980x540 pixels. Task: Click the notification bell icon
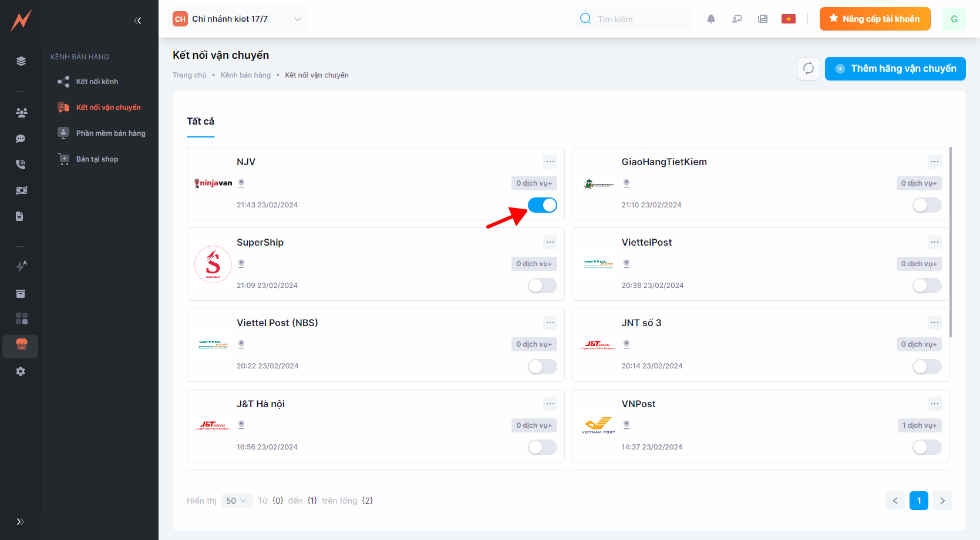(710, 19)
